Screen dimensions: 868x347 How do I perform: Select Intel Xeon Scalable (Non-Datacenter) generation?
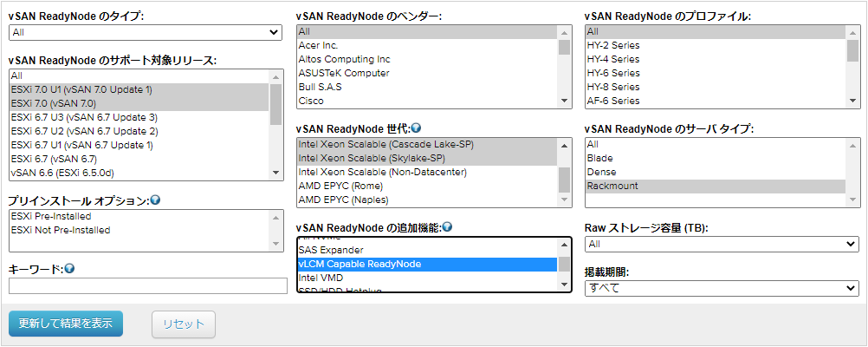click(427, 172)
